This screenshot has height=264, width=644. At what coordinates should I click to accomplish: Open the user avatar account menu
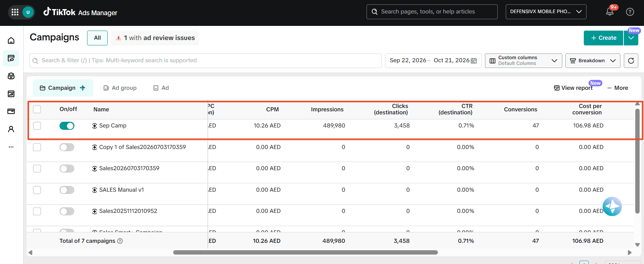[28, 12]
